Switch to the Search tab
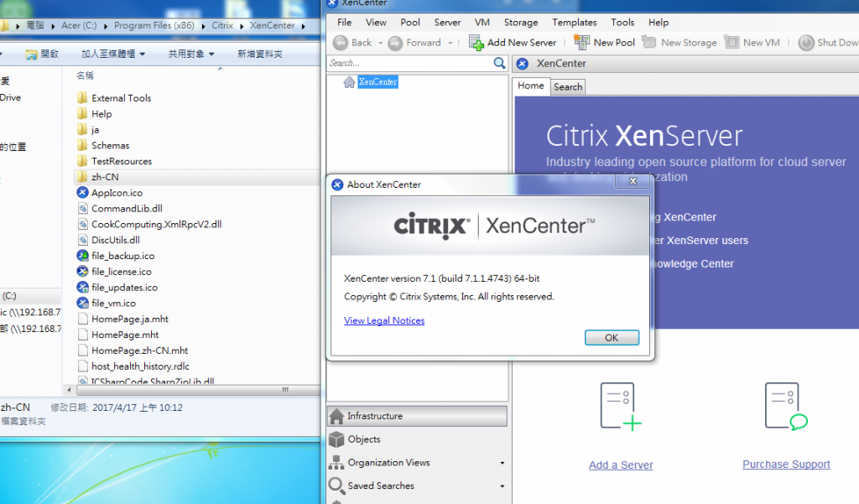The image size is (859, 504). pyautogui.click(x=568, y=87)
